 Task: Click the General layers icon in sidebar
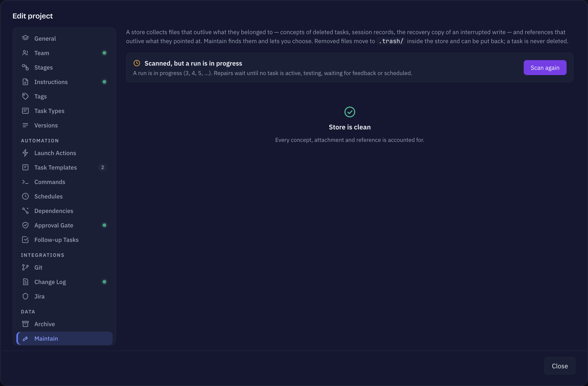pyautogui.click(x=25, y=38)
